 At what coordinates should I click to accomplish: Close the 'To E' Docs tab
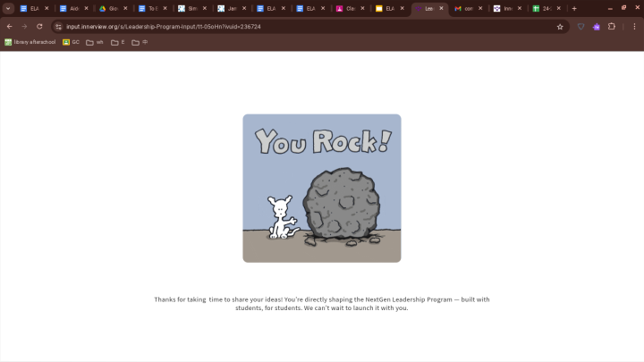165,8
